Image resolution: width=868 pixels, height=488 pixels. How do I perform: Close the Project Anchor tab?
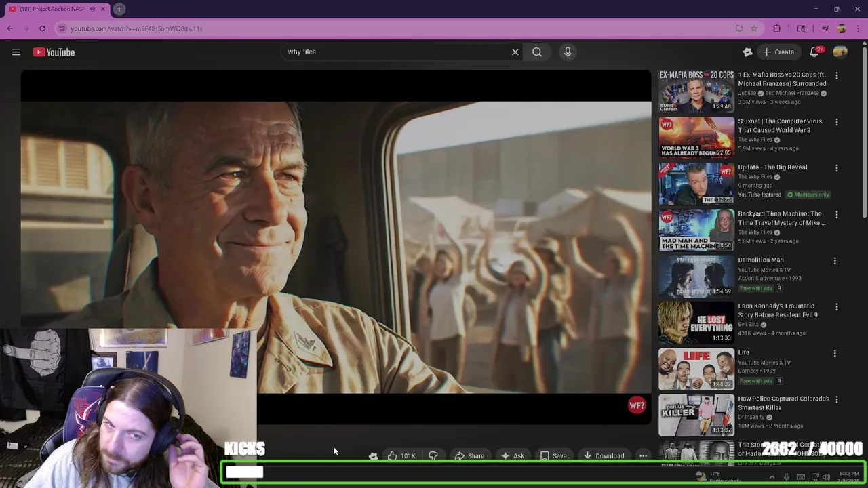click(x=103, y=9)
